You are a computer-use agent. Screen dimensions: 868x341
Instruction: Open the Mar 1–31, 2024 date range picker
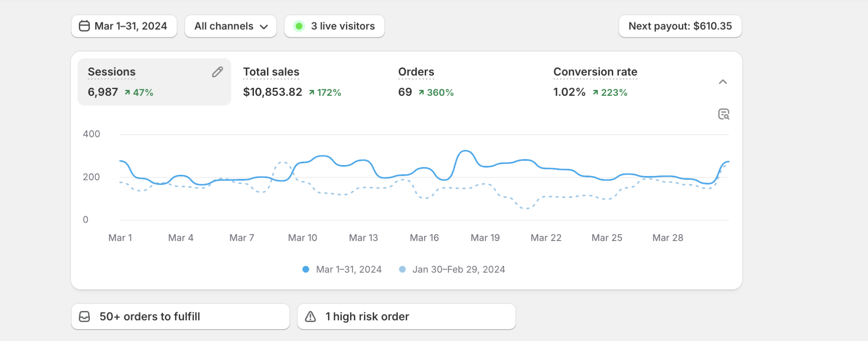pyautogui.click(x=124, y=26)
